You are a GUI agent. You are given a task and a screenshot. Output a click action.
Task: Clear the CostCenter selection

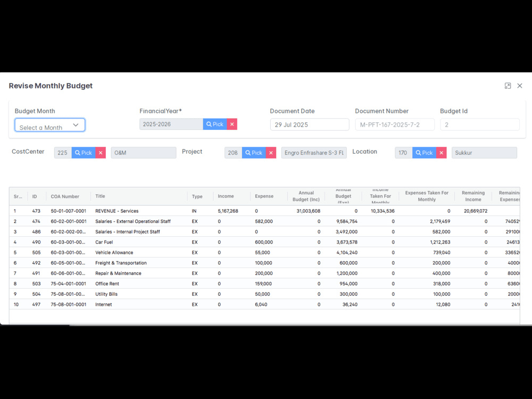(101, 153)
